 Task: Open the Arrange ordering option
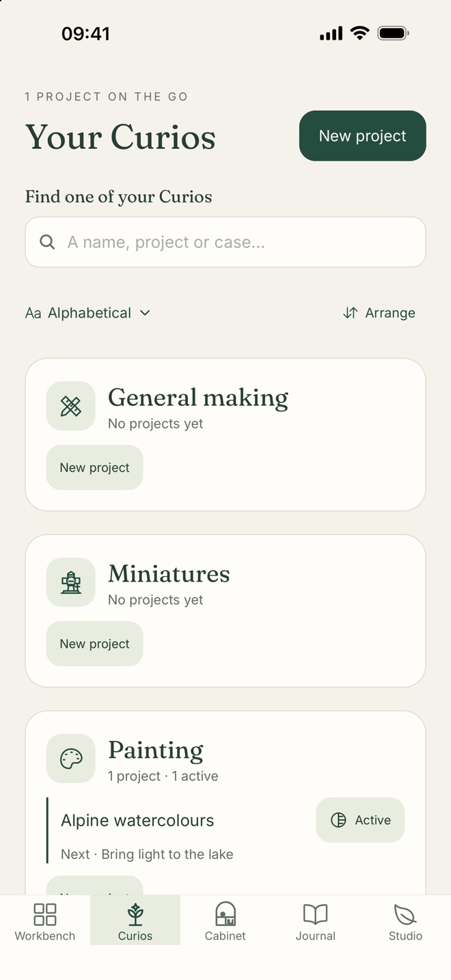point(379,313)
